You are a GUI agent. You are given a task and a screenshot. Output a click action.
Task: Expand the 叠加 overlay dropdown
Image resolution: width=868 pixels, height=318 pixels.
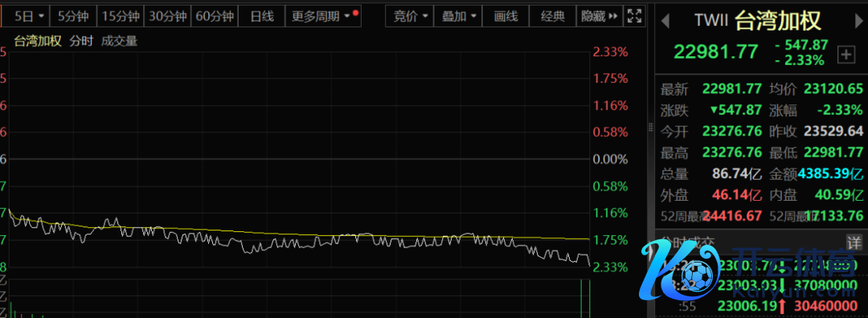point(458,16)
